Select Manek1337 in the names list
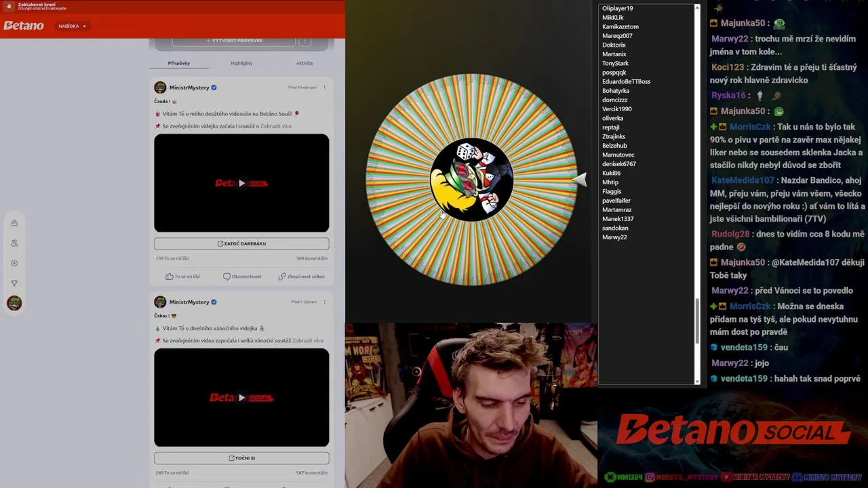Viewport: 868px width, 488px height. pos(618,219)
